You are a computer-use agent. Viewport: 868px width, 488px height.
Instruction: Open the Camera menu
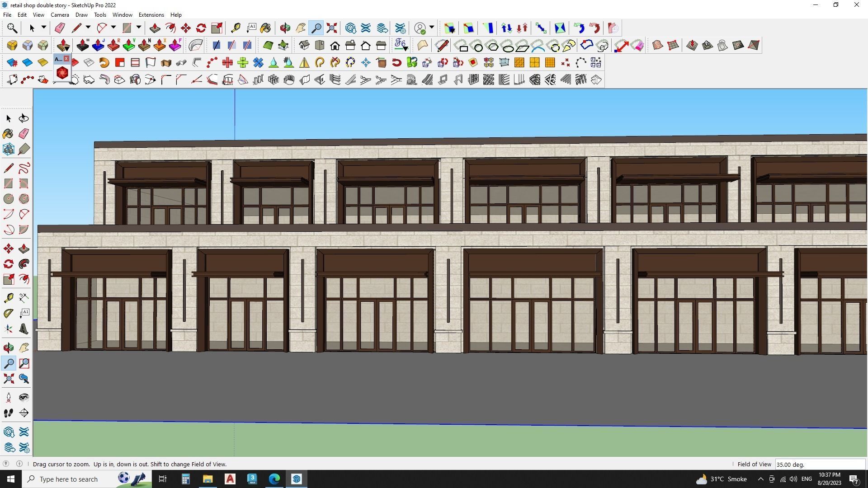coord(60,15)
